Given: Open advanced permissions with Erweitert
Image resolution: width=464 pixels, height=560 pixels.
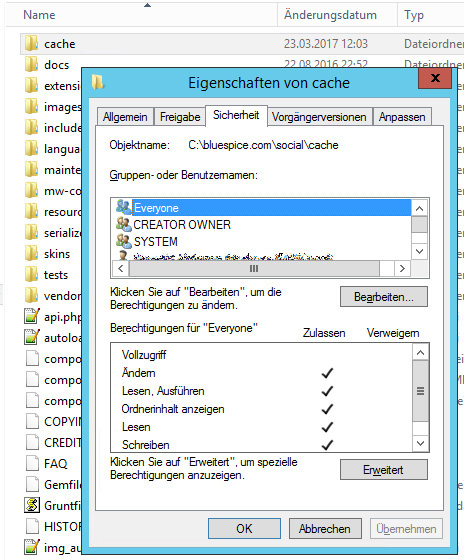Looking at the screenshot, I should tap(384, 470).
